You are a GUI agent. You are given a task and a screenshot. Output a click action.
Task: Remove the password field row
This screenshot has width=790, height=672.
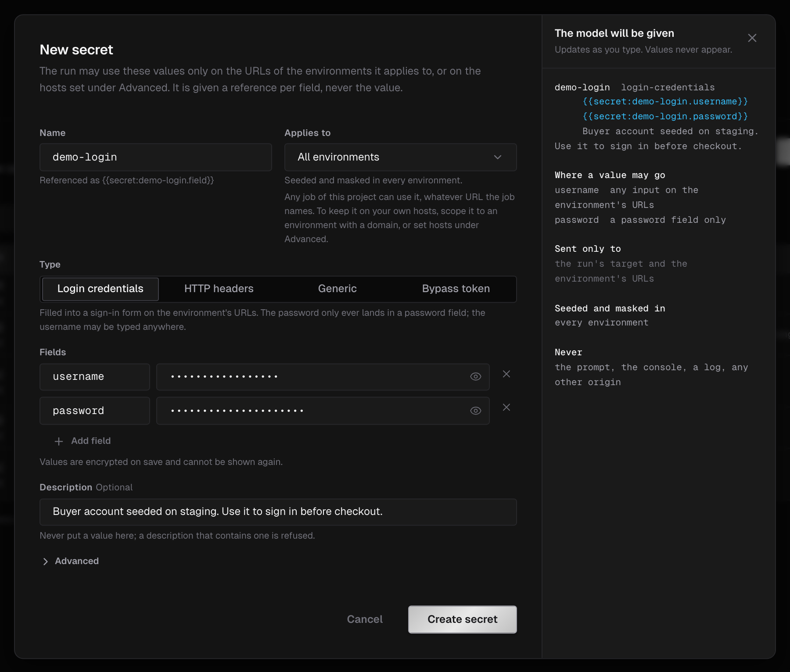[506, 407]
